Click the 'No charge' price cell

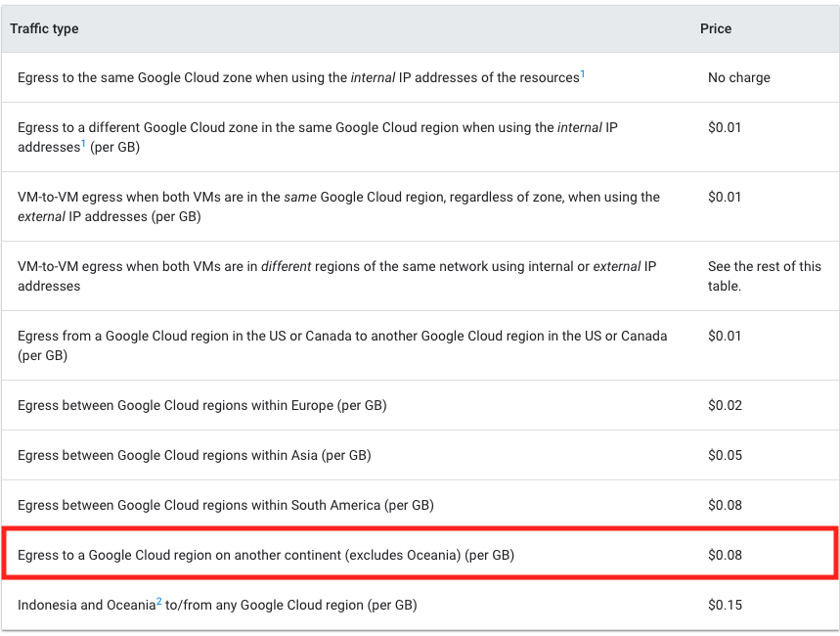[738, 77]
